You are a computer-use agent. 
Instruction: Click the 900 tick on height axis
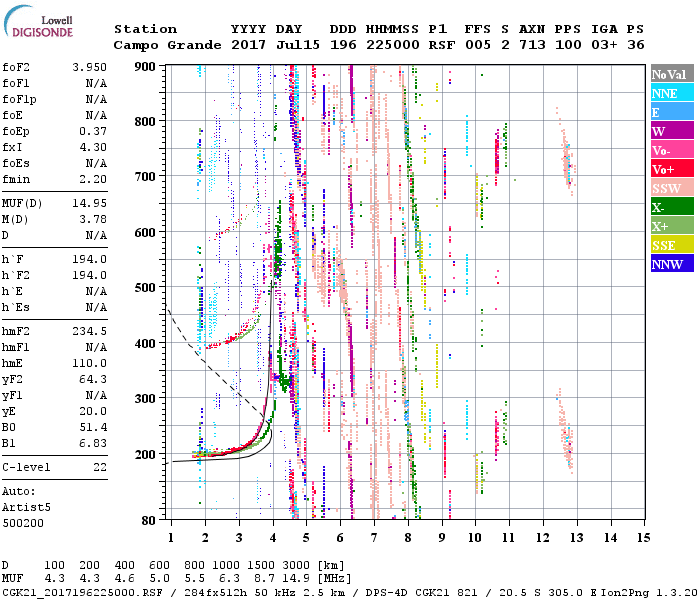pyautogui.click(x=148, y=66)
